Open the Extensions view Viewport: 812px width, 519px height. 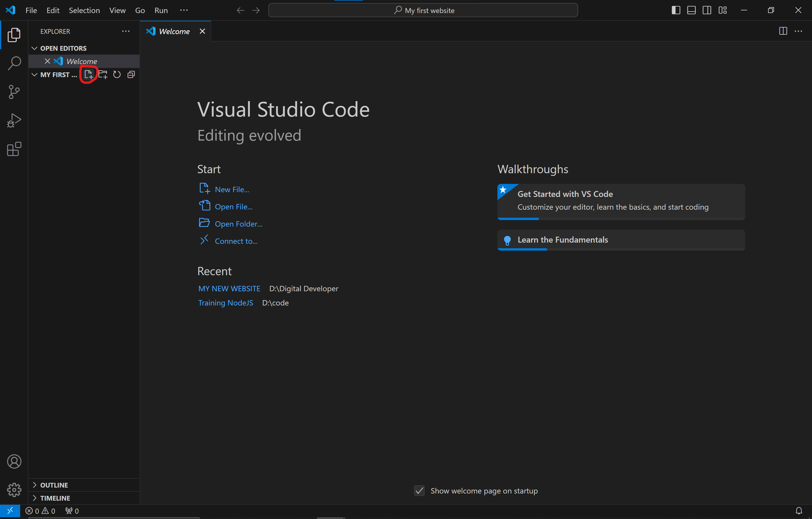pyautogui.click(x=14, y=149)
